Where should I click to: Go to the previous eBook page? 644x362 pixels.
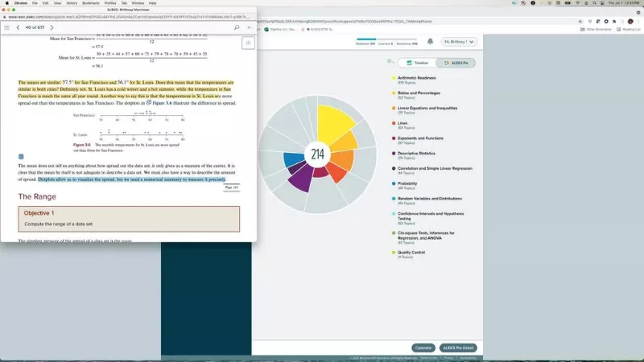[x=18, y=27]
